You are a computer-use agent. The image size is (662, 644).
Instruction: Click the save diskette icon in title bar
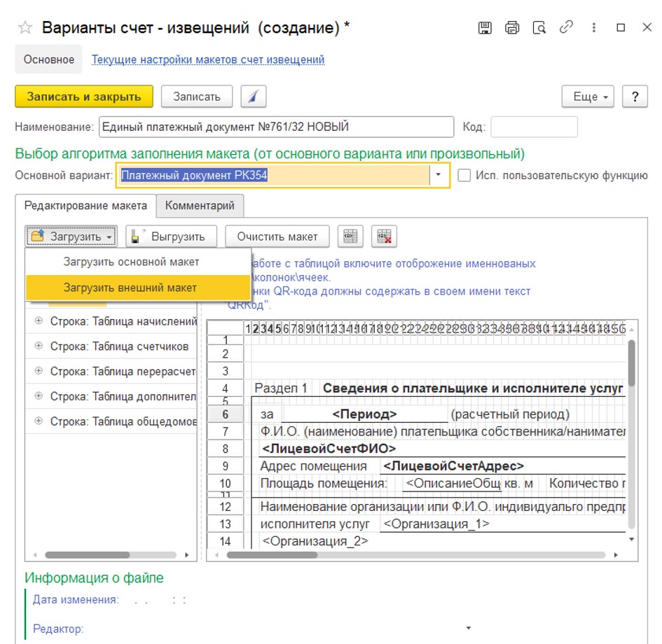(x=485, y=28)
